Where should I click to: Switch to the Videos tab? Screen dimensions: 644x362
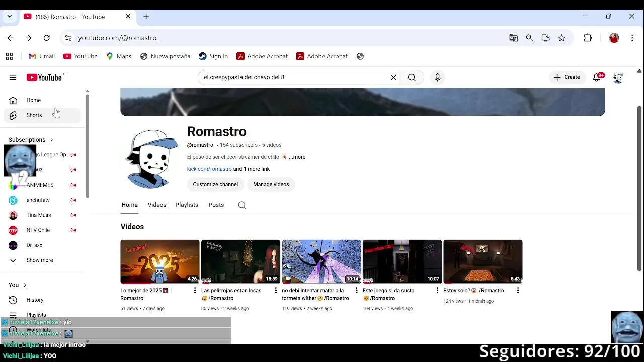pos(157,205)
